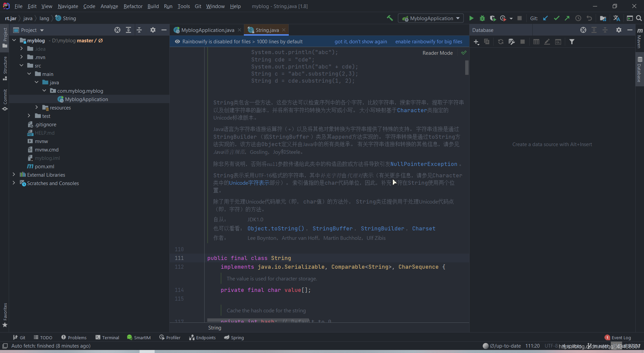Switch to MyblogApplication.java tab
Image resolution: width=644 pixels, height=353 pixels.
207,30
